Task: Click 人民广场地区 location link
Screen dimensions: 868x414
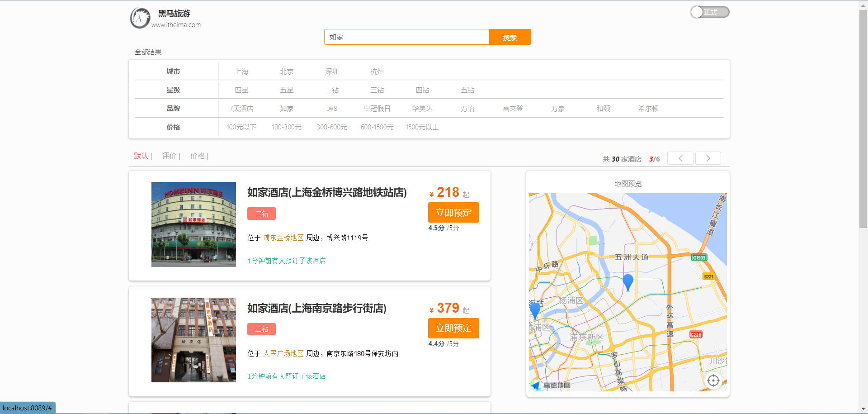Action: click(283, 354)
